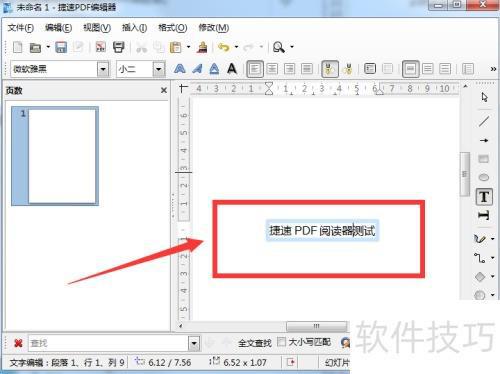
Task: Select the Line drawing tool
Action: (x=484, y=121)
